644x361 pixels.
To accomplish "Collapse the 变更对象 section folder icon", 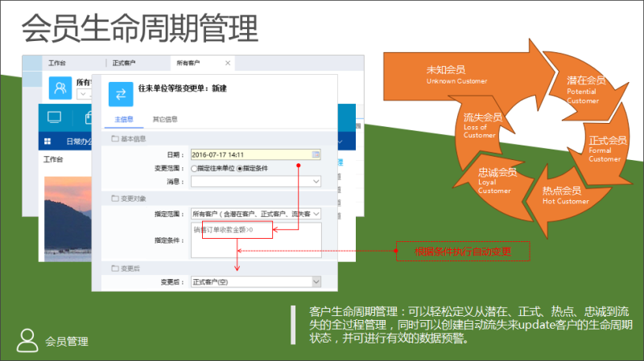I will point(115,198).
